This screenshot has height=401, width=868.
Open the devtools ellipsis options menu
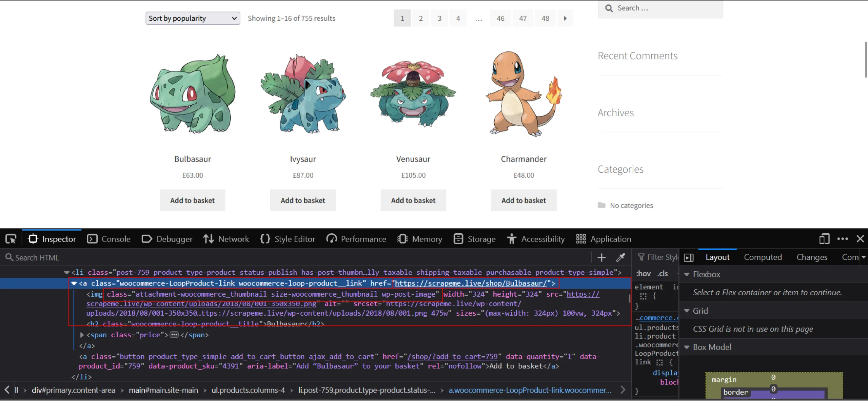click(843, 239)
